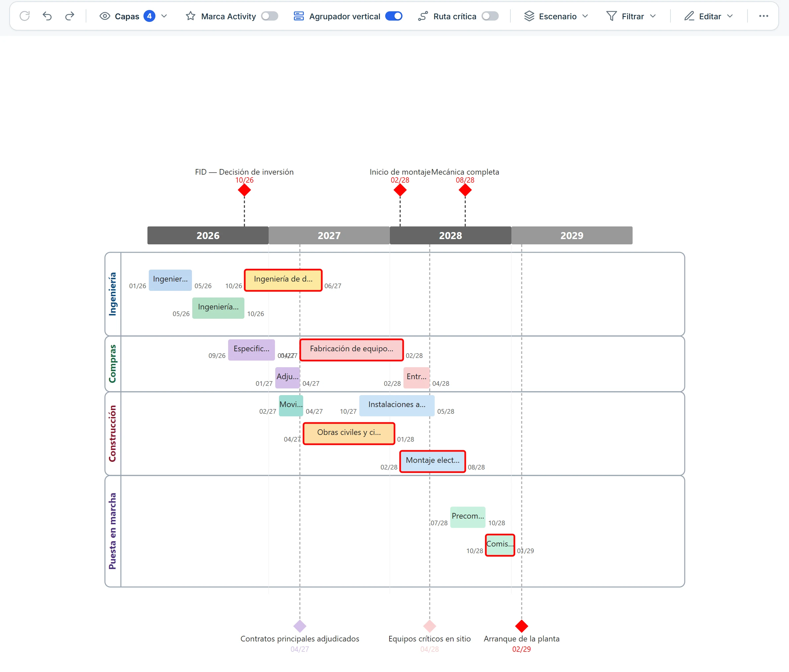The width and height of the screenshot is (789, 672).
Task: Open the Escenario dropdown chevron
Action: (x=585, y=16)
